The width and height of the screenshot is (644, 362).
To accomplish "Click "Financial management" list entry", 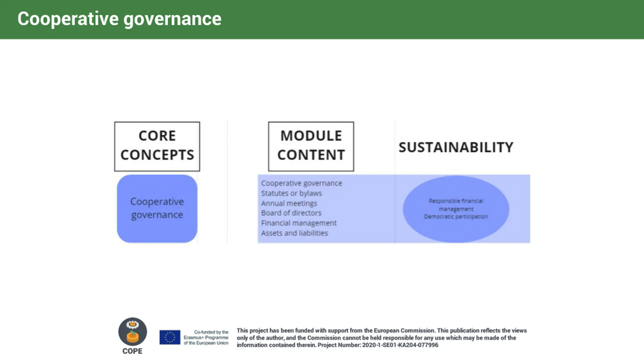I will tap(299, 223).
